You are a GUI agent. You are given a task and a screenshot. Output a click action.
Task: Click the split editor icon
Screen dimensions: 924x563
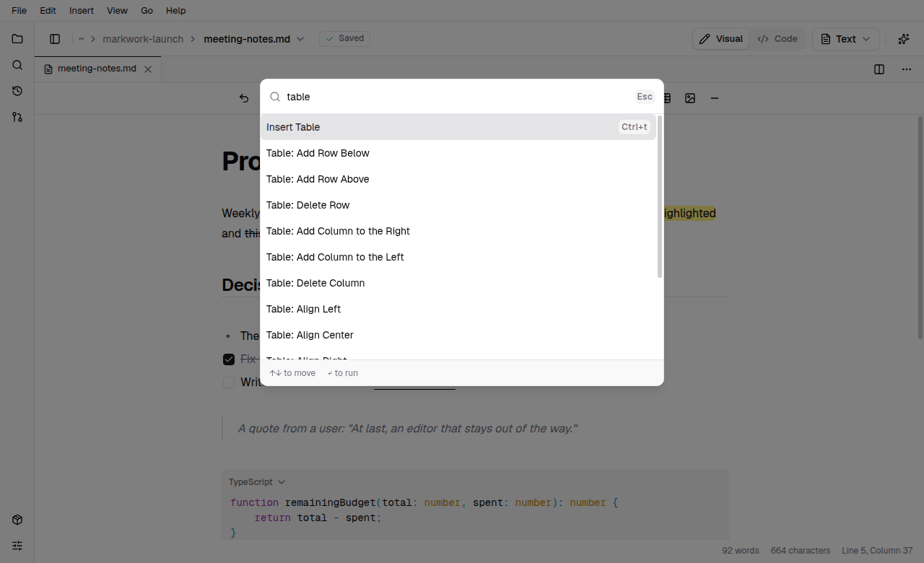pos(879,69)
